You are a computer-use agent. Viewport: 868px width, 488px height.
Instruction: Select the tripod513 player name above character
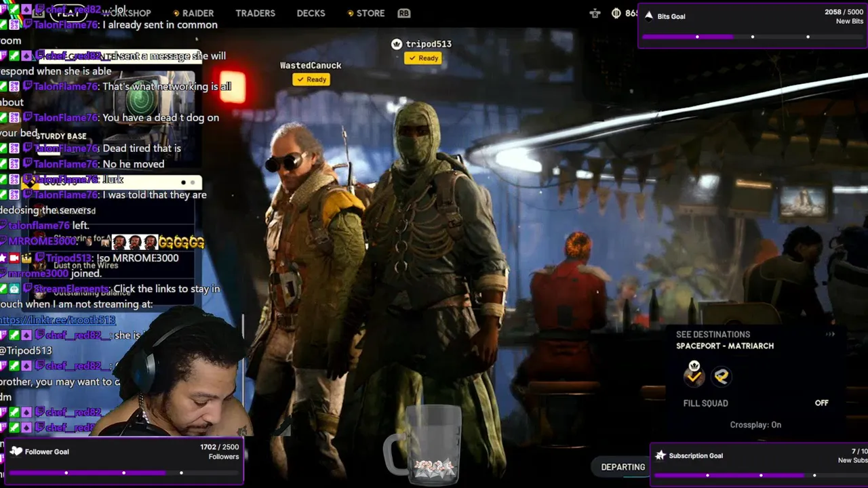click(429, 44)
